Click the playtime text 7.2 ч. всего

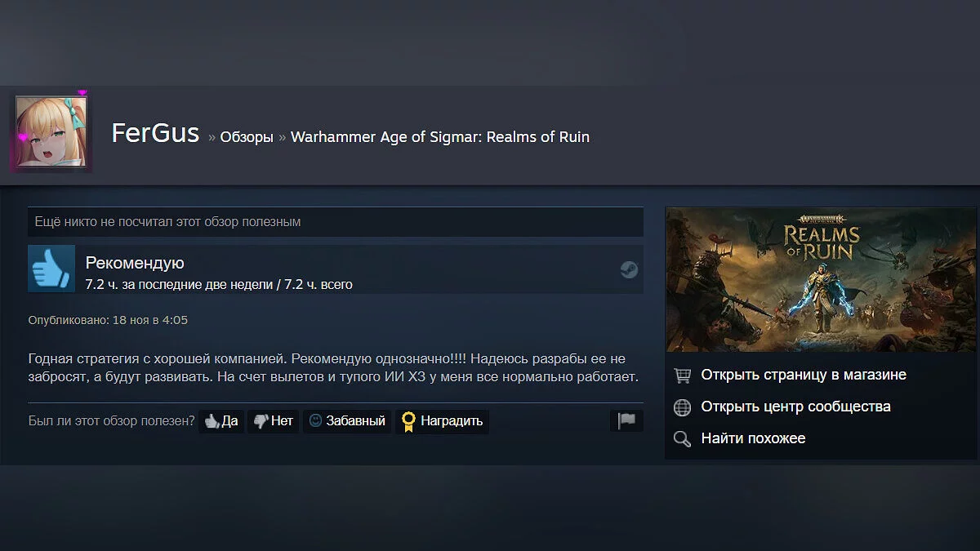pos(318,285)
